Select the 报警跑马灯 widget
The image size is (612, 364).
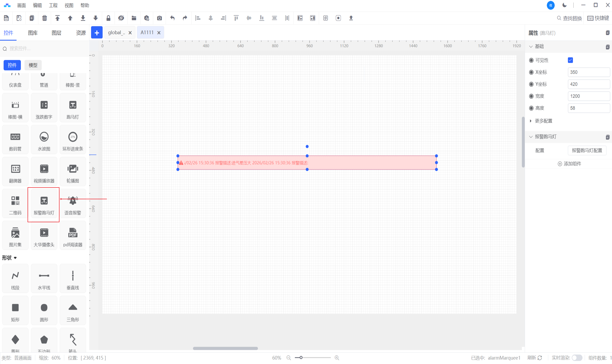[x=44, y=204]
